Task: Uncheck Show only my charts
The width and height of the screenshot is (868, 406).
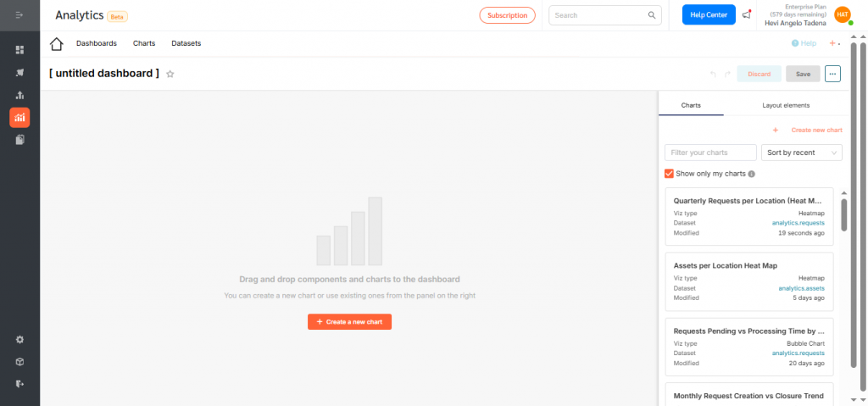Action: [x=670, y=174]
